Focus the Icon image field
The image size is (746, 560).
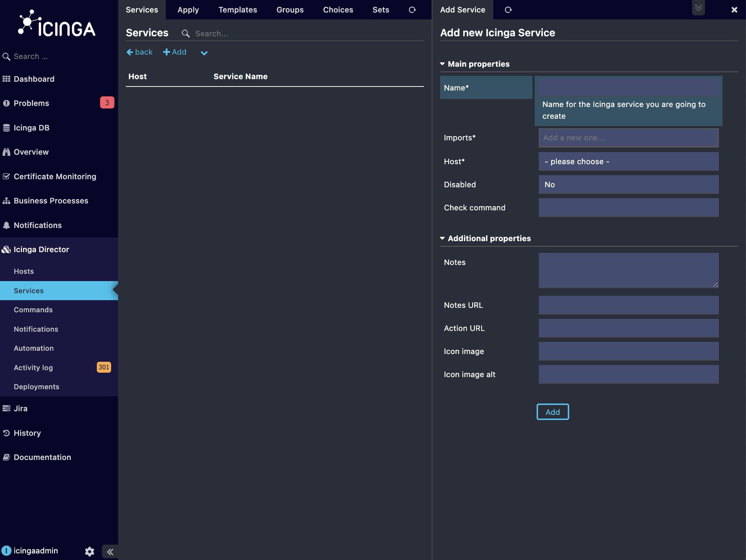pos(629,351)
